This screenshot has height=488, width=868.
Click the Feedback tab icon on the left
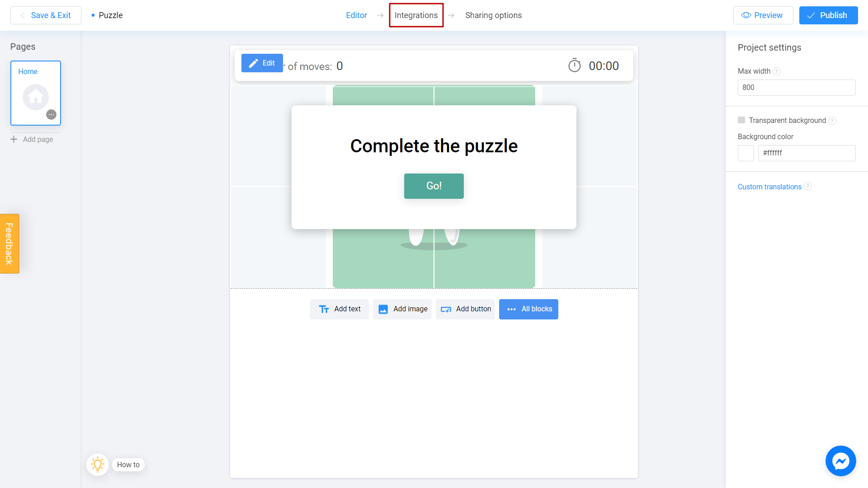click(x=9, y=243)
